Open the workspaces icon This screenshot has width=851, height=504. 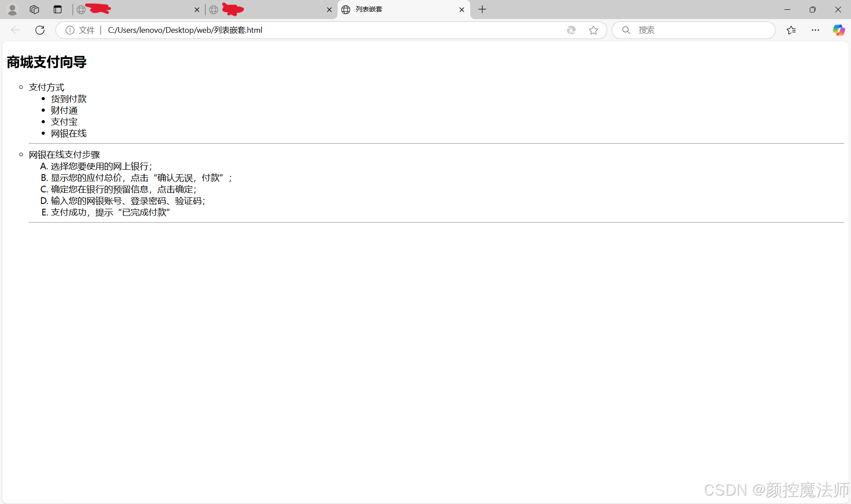click(x=35, y=9)
